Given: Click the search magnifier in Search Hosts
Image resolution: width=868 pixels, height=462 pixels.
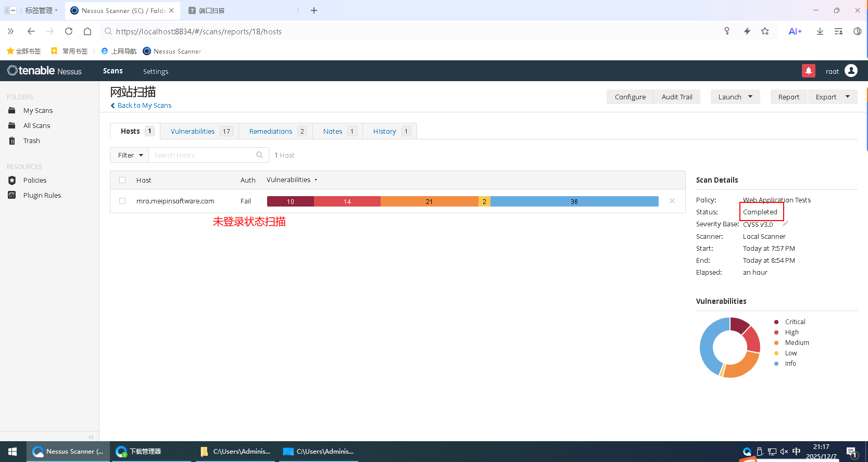Looking at the screenshot, I should pos(259,155).
